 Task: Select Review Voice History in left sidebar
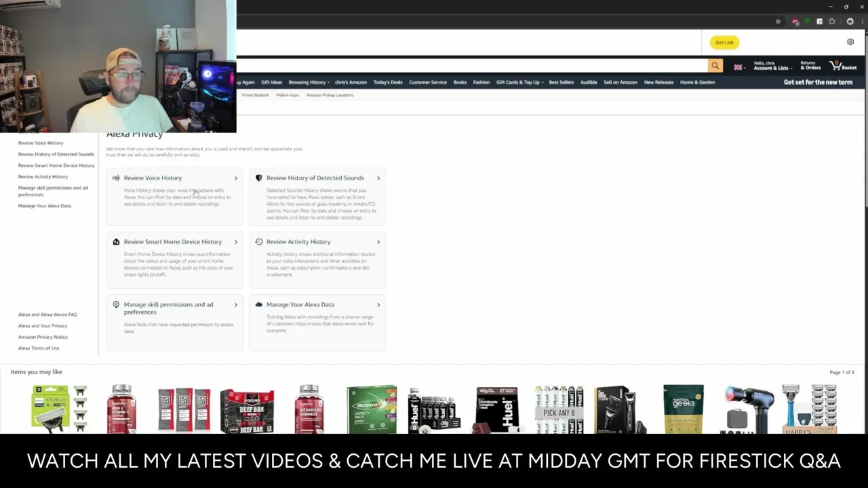(41, 143)
